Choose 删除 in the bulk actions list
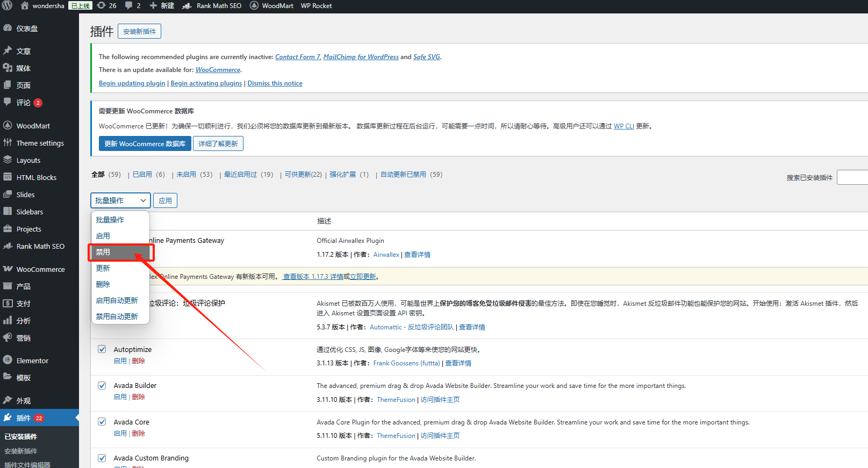 103,284
